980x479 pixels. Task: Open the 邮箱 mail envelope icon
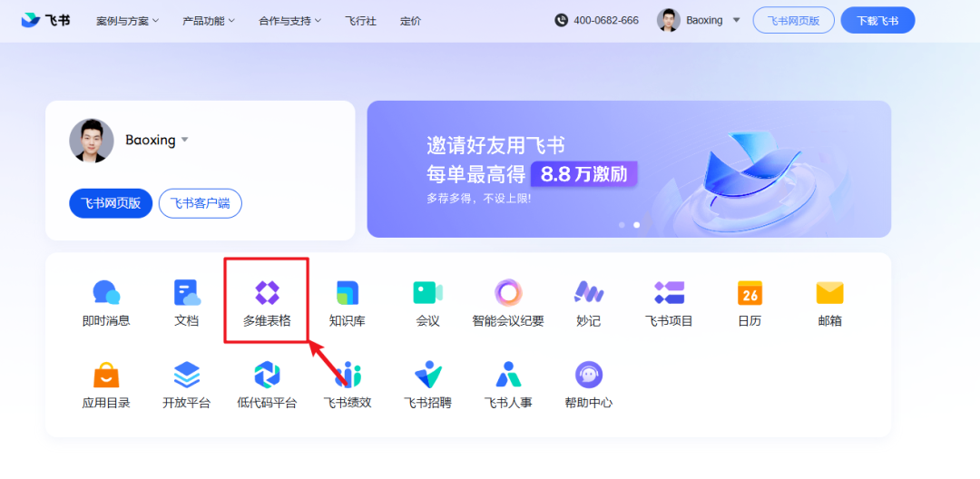click(829, 292)
